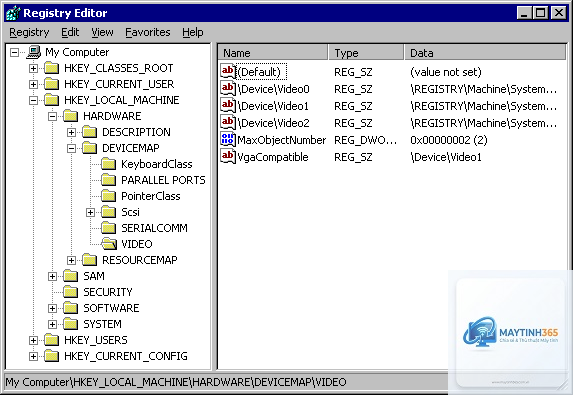Minimize the Registry Editor window
Viewport: 573px width, 395px height.
(x=525, y=13)
